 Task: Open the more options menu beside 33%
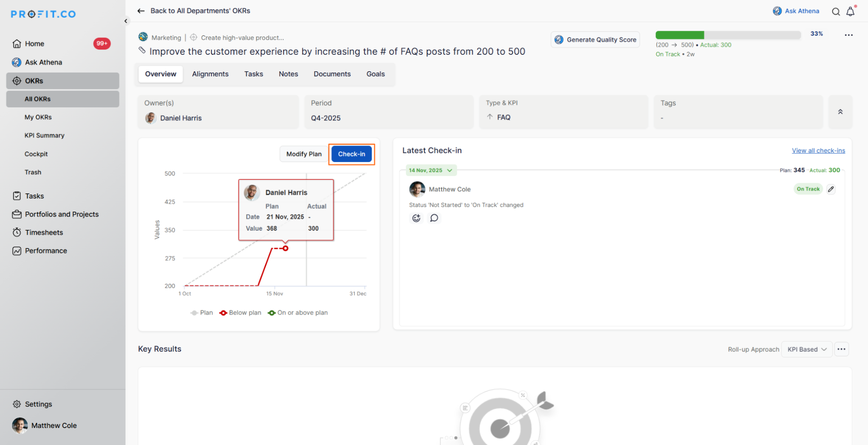click(848, 35)
